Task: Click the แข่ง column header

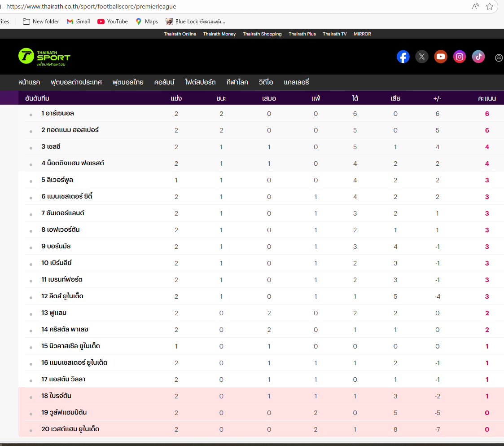Action: tap(176, 98)
